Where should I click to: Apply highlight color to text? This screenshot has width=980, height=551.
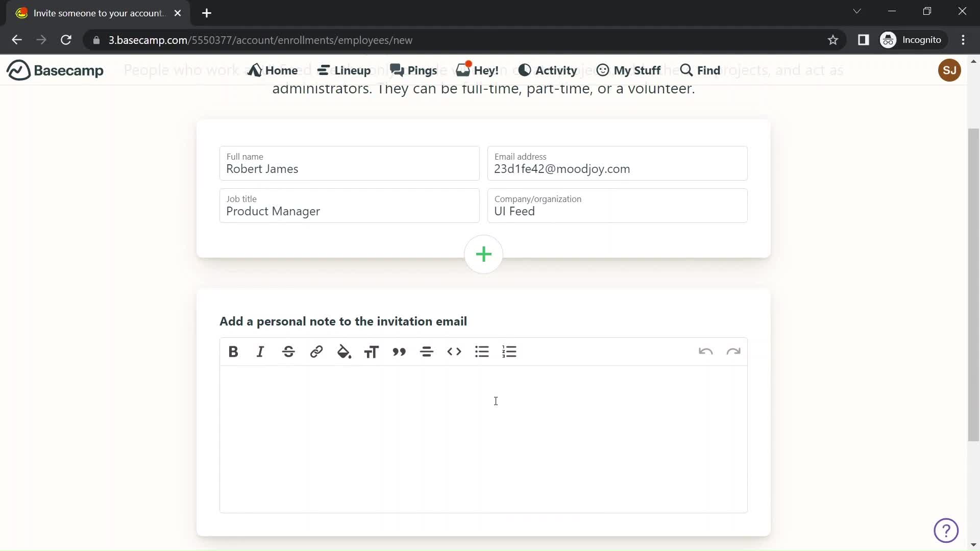tap(344, 351)
